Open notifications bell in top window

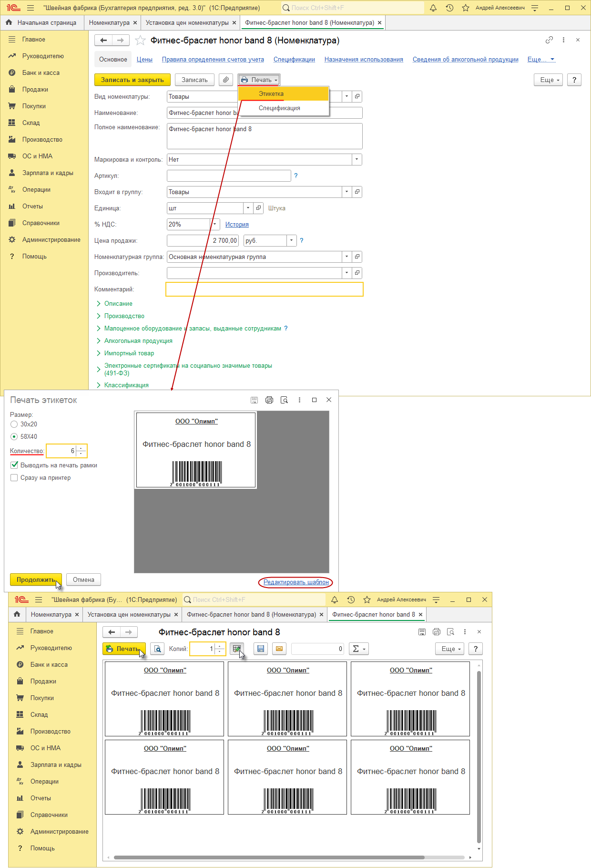(x=433, y=8)
